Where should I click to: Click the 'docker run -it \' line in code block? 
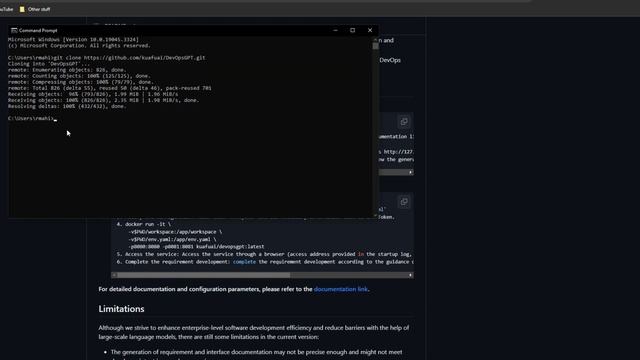[x=144, y=224]
